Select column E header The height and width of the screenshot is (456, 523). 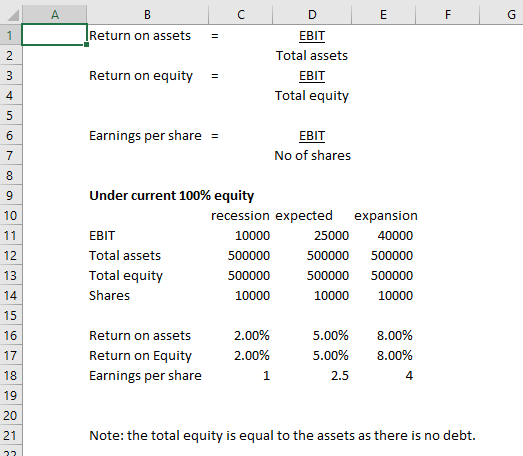pos(383,15)
